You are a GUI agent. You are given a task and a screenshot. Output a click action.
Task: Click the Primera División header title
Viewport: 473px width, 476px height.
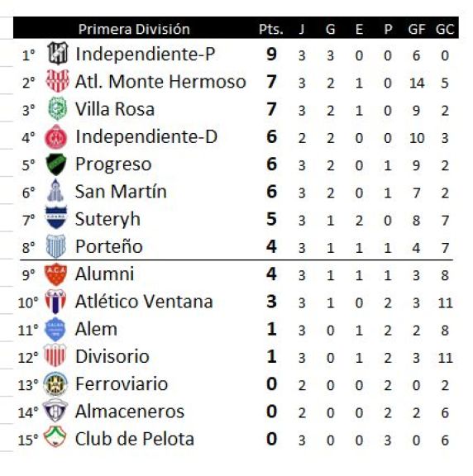[134, 29]
